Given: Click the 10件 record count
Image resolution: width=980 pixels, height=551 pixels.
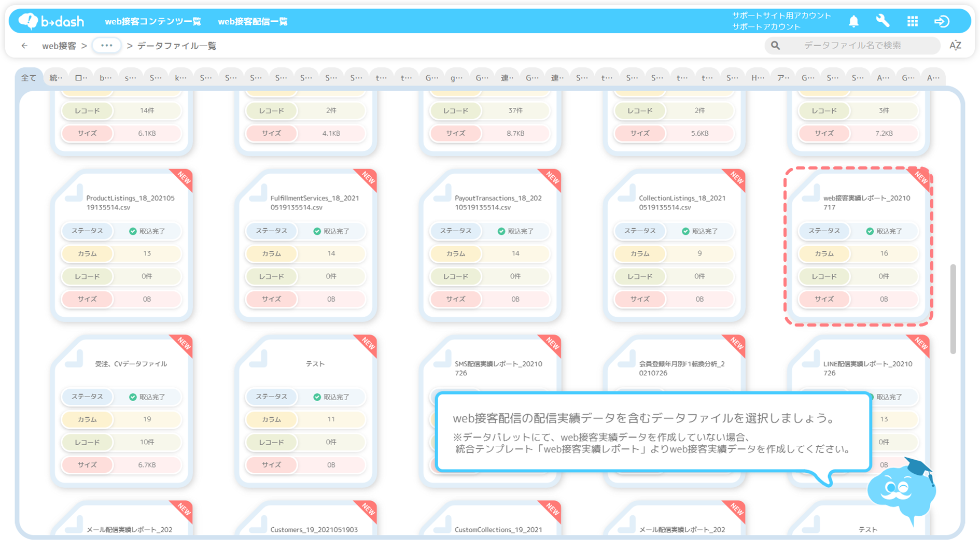Looking at the screenshot, I should [x=147, y=442].
